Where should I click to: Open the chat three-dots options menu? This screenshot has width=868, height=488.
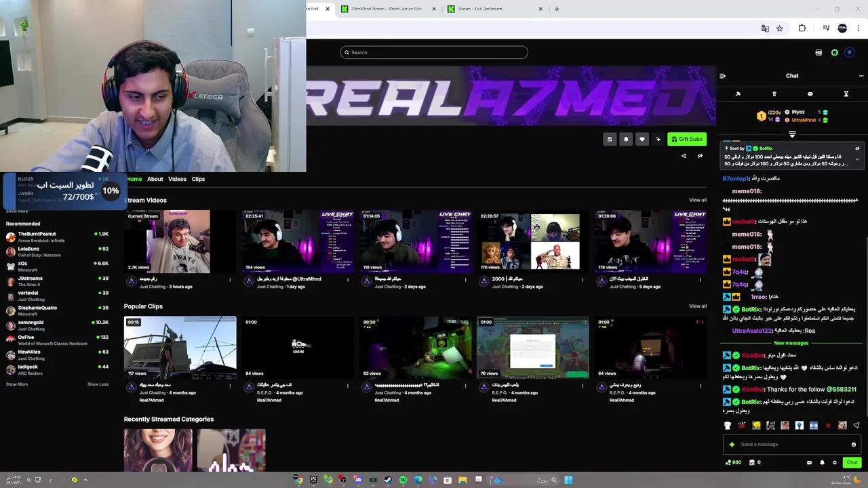pos(861,76)
